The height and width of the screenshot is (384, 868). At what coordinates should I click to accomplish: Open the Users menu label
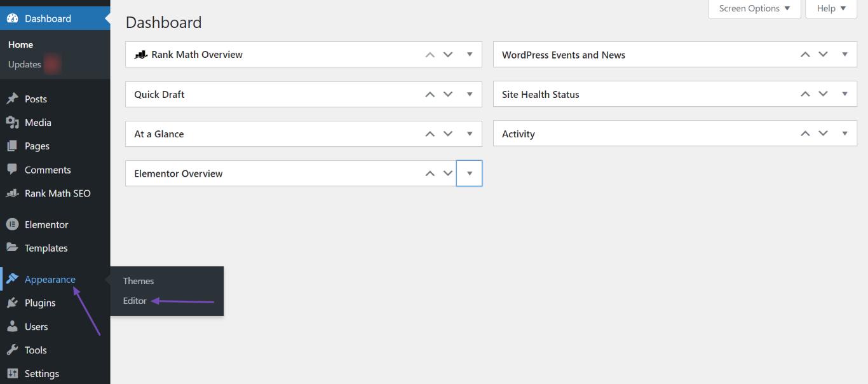(36, 327)
